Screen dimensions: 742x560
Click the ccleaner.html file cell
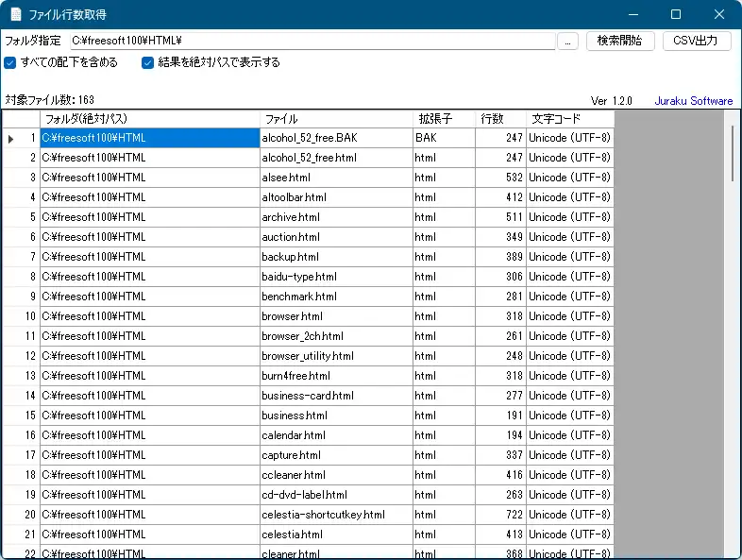tap(335, 475)
